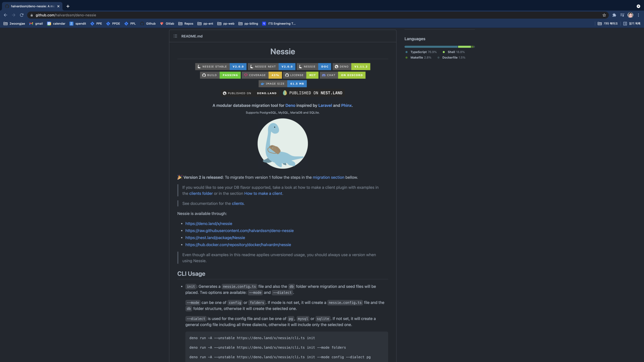The image size is (644, 362).
Task: Bookmark this page with the star icon
Action: click(604, 15)
